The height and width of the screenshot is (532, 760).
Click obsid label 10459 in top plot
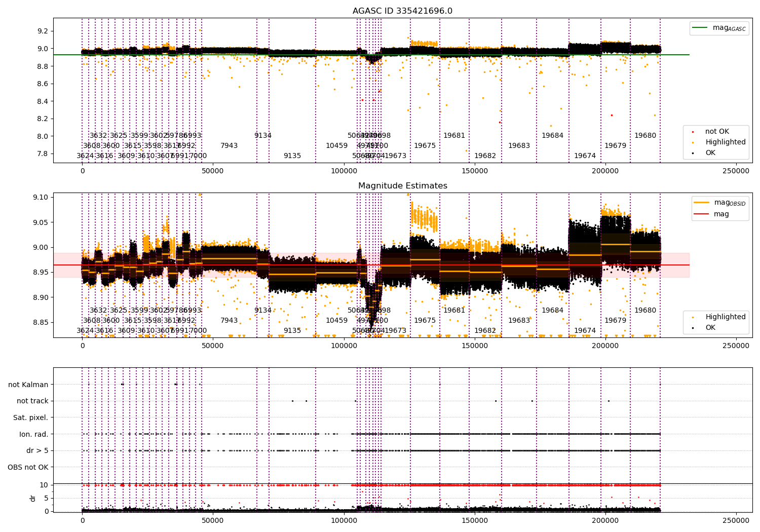pos(337,146)
